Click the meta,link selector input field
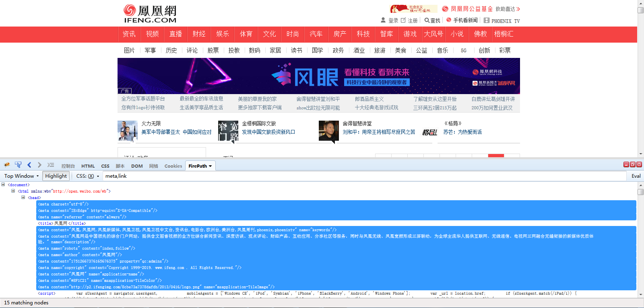 click(x=364, y=176)
